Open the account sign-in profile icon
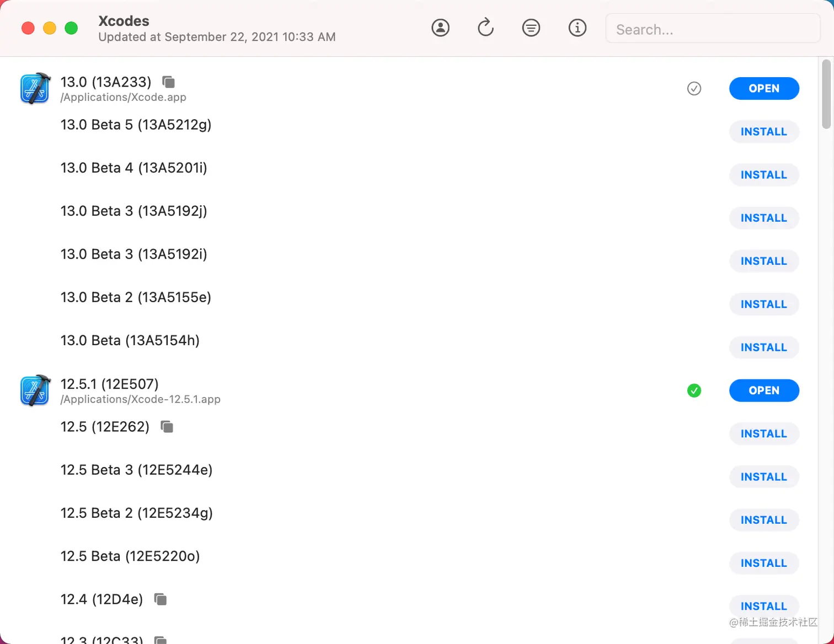 440,28
